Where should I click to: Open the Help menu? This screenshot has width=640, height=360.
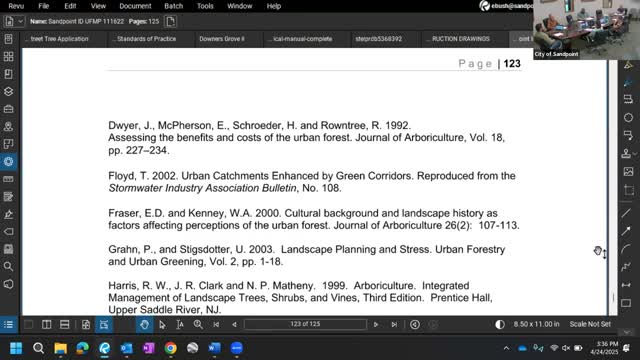(x=273, y=6)
